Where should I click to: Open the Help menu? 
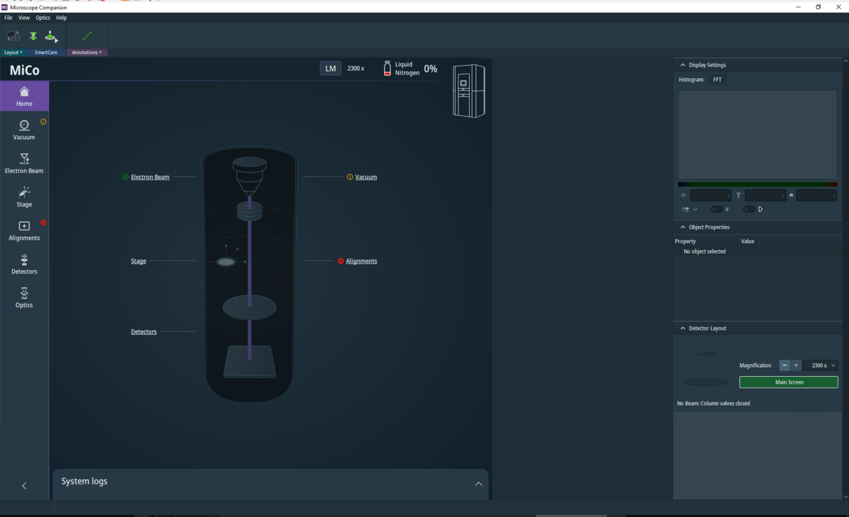pyautogui.click(x=61, y=18)
